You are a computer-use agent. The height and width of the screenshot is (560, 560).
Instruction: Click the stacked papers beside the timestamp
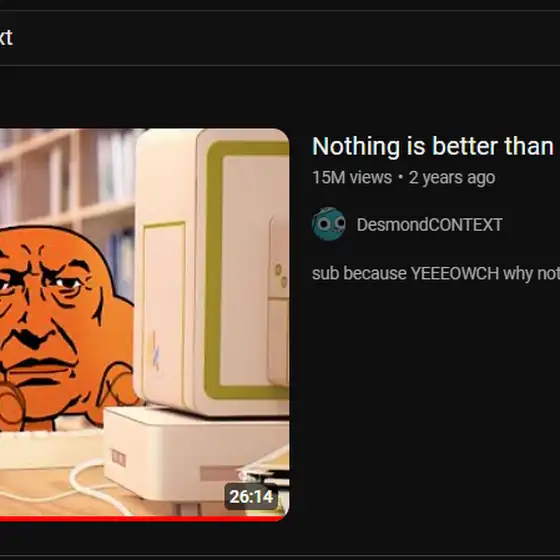(x=268, y=468)
